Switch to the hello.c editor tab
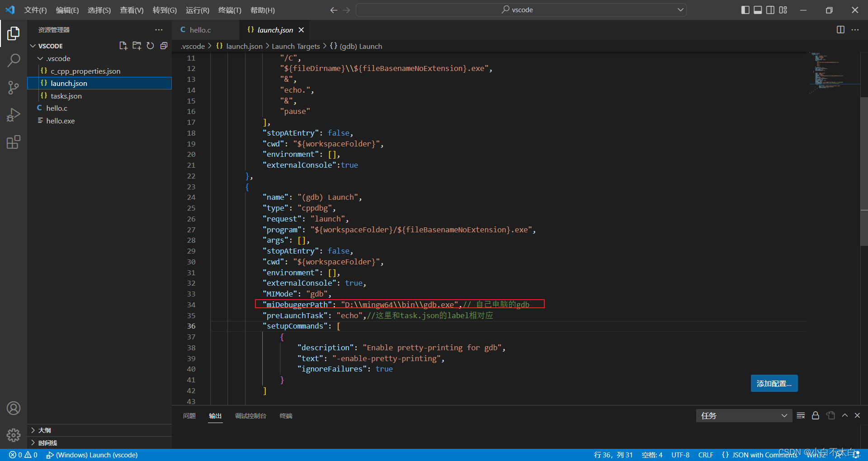 pyautogui.click(x=206, y=30)
